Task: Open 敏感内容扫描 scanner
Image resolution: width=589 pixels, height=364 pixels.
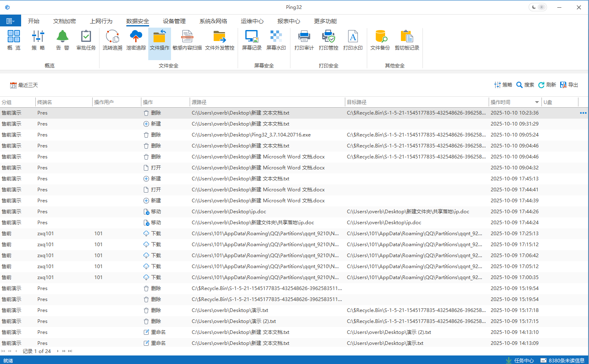Action: click(187, 40)
